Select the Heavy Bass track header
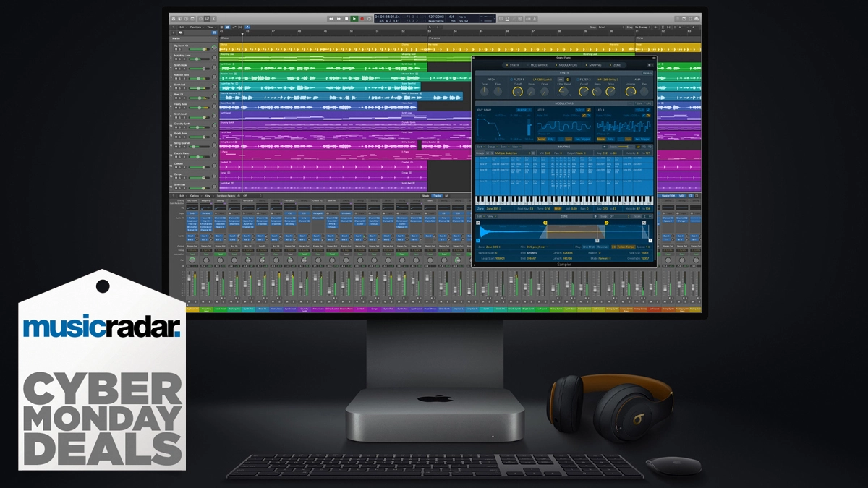Screen dimensions: 868x488 tap(192, 106)
